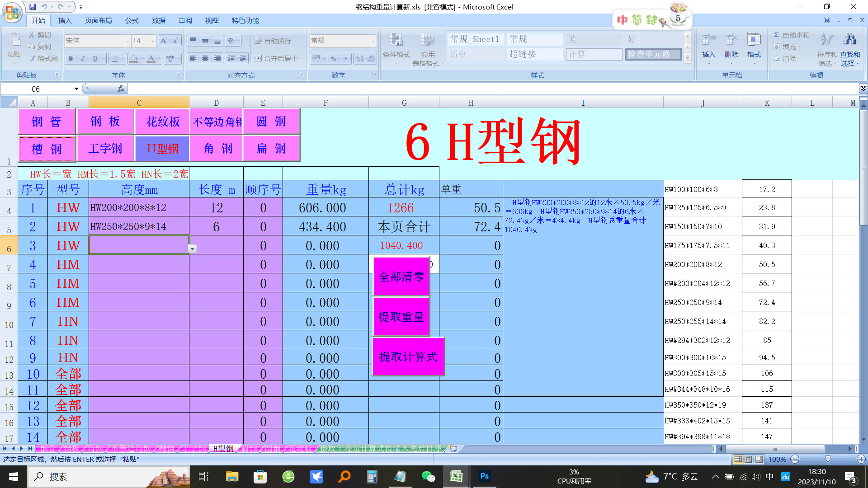Open Photoshop from the taskbar
The width and height of the screenshot is (868, 488).
coord(484,476)
